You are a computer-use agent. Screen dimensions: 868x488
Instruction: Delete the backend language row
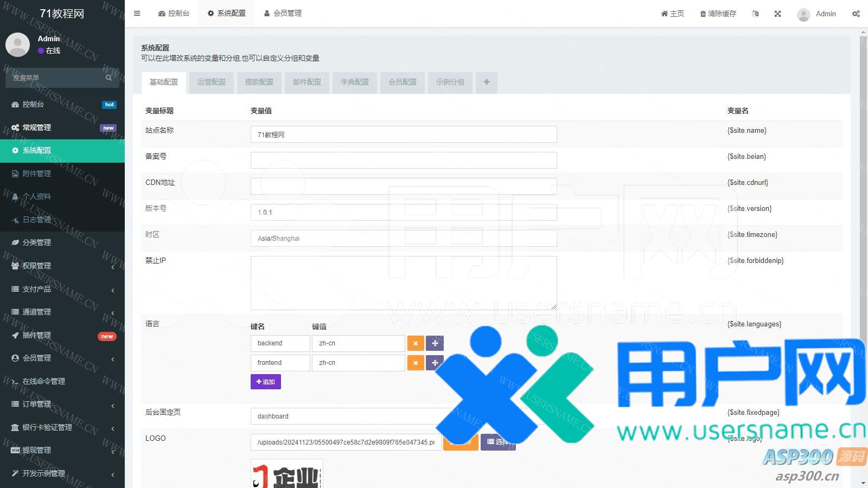(x=415, y=343)
